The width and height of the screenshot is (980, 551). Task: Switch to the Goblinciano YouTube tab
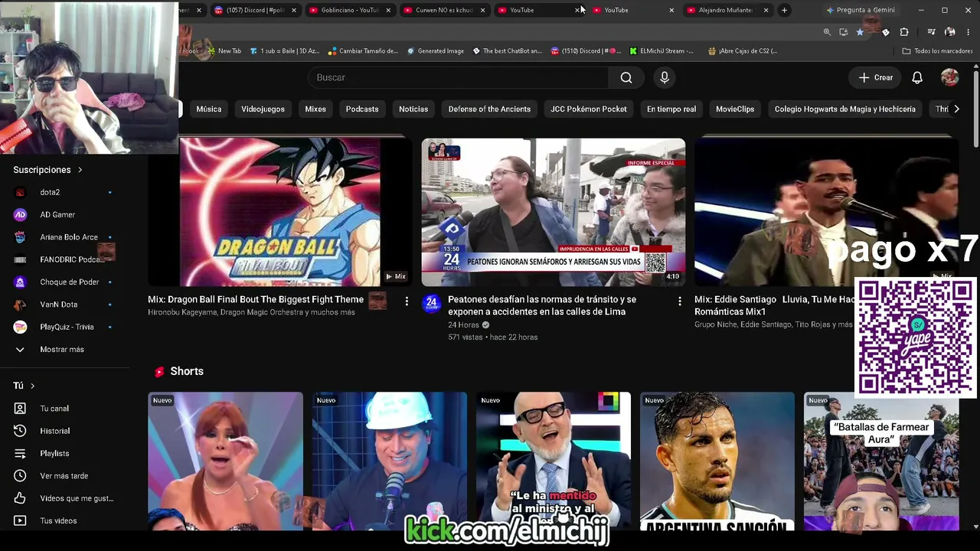tap(350, 10)
